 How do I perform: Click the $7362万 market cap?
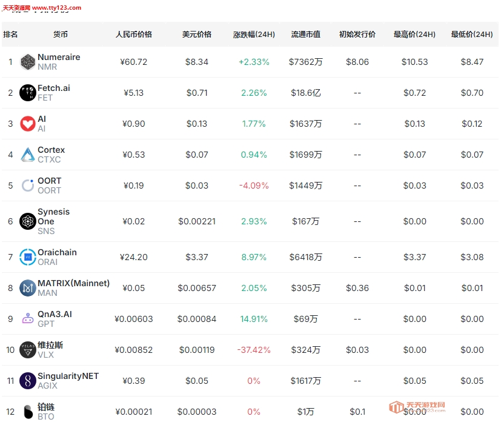(306, 62)
